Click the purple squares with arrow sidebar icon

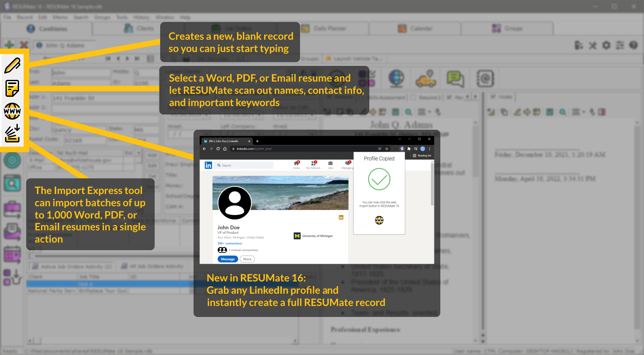coord(12,277)
